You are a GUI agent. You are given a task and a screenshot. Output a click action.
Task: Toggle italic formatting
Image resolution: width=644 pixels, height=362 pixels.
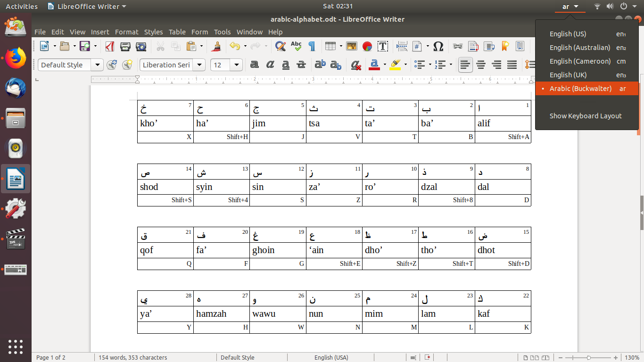tap(270, 65)
